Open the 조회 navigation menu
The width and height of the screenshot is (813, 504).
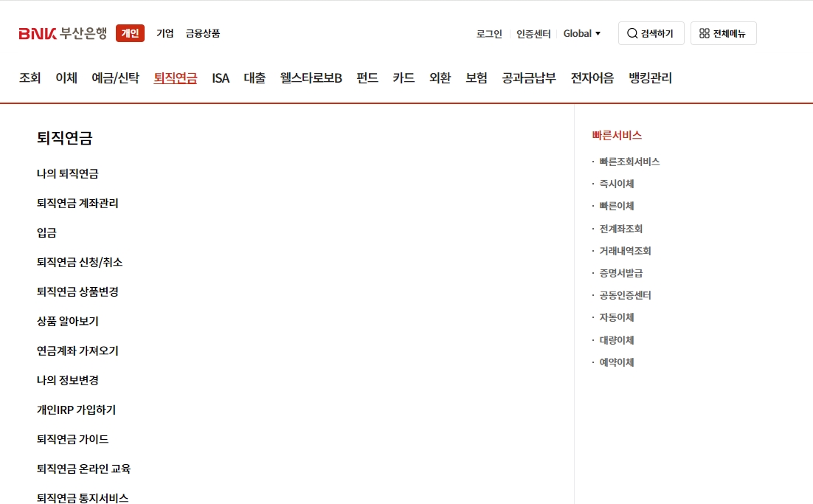point(29,77)
